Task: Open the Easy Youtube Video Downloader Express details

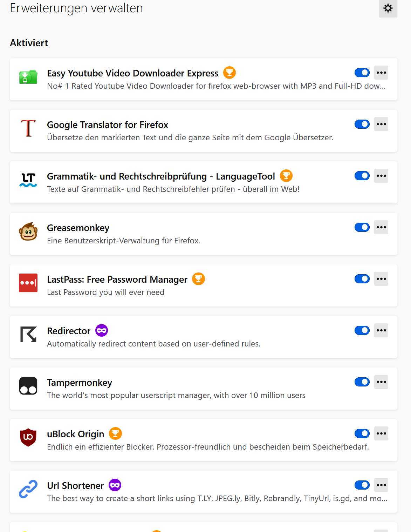Action: point(132,73)
